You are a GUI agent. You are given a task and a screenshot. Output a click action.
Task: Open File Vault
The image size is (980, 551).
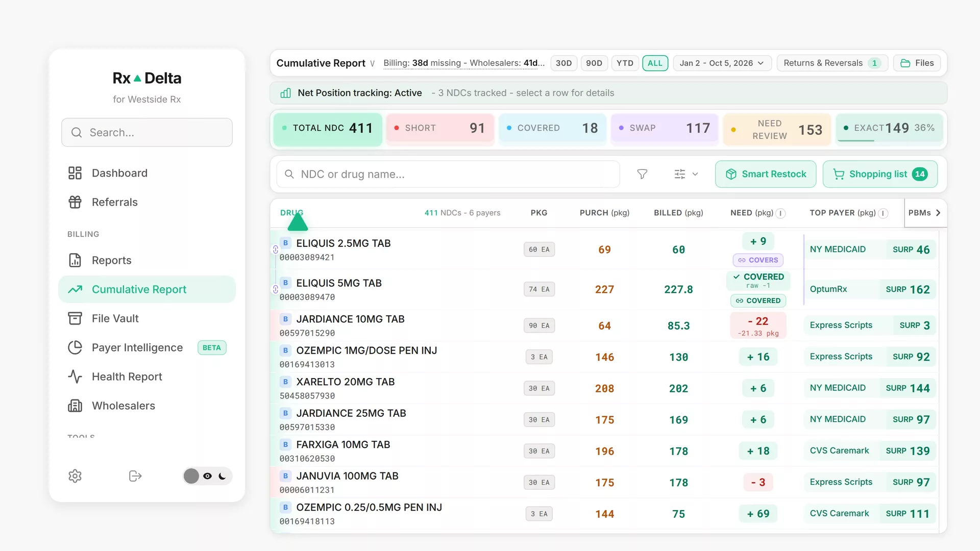pyautogui.click(x=147, y=318)
